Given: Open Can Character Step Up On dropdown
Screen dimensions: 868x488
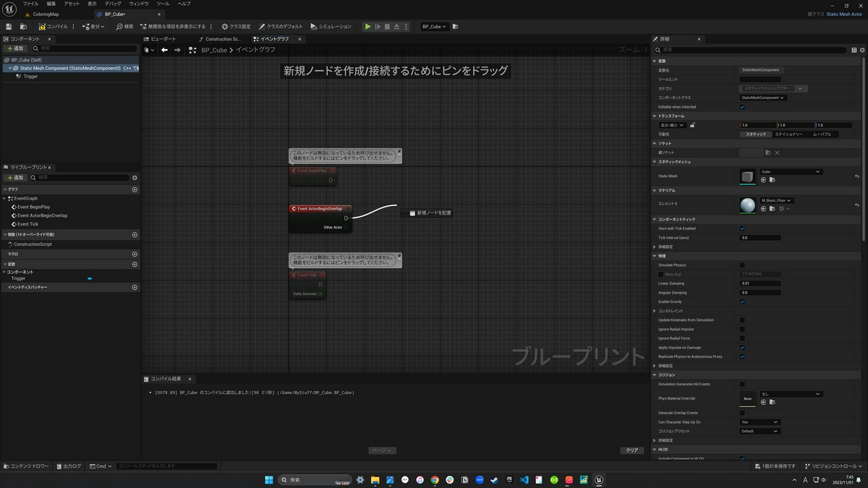Looking at the screenshot, I should coord(759,421).
